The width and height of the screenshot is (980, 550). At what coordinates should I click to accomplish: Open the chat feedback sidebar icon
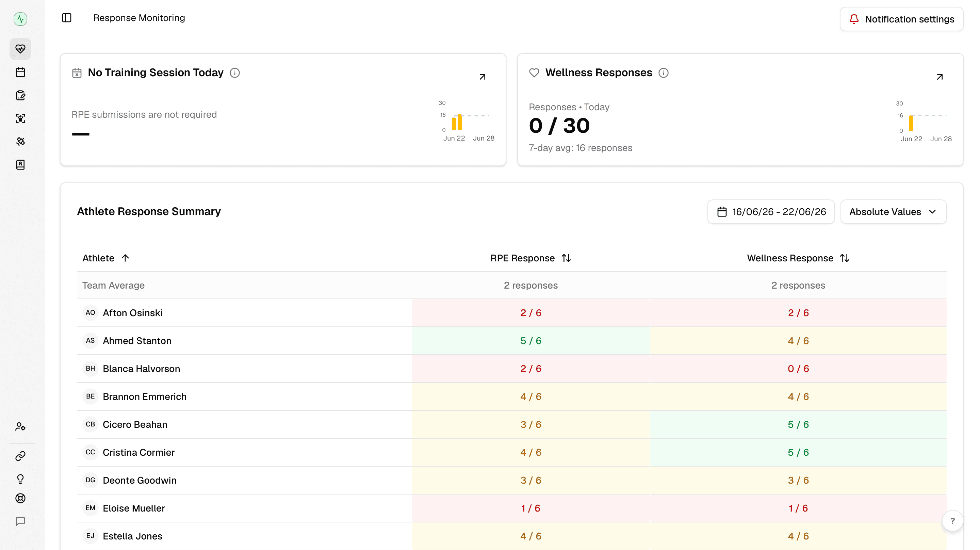[20, 521]
